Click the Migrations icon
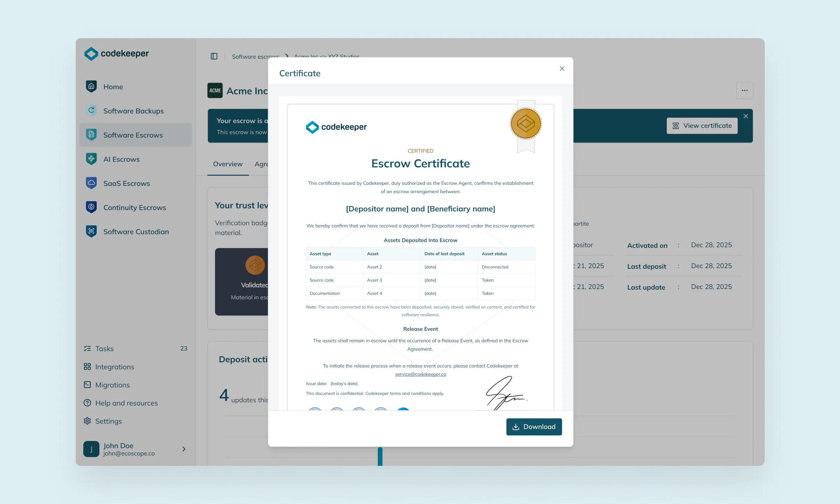Viewport: 840px width, 504px height. (x=87, y=385)
